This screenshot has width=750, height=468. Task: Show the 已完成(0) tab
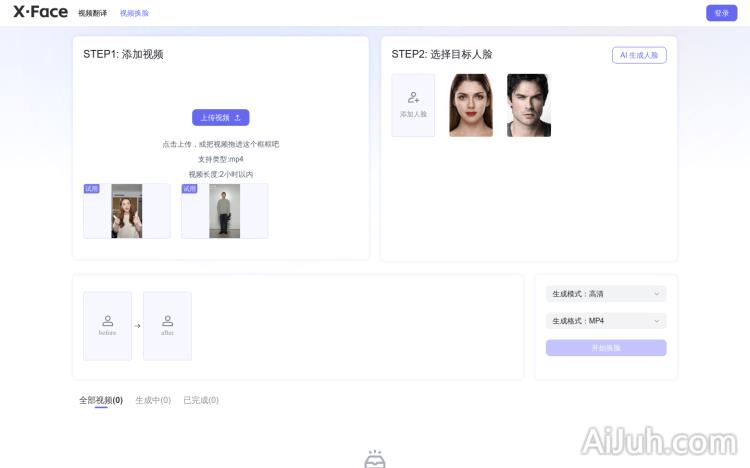coord(201,400)
